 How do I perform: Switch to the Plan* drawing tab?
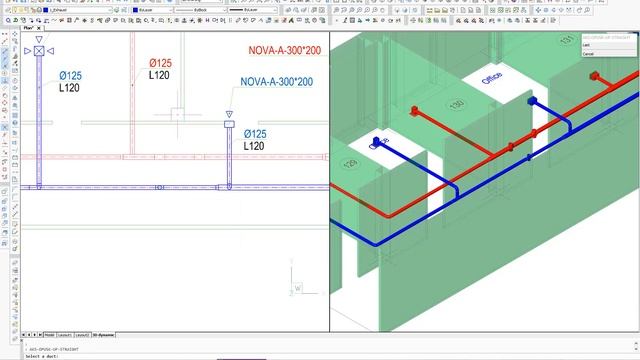click(29, 28)
